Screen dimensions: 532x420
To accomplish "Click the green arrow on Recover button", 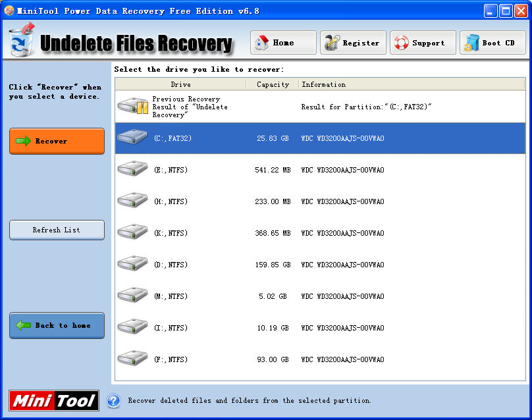I will [23, 141].
